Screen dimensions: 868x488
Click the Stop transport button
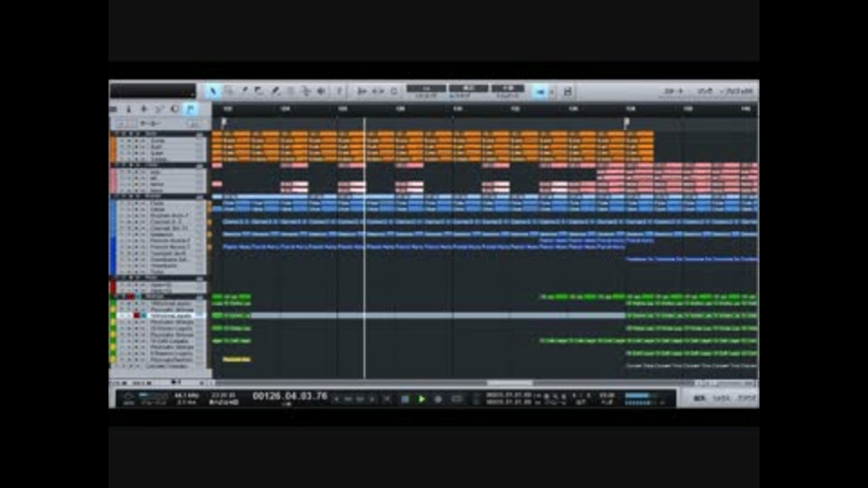click(405, 399)
